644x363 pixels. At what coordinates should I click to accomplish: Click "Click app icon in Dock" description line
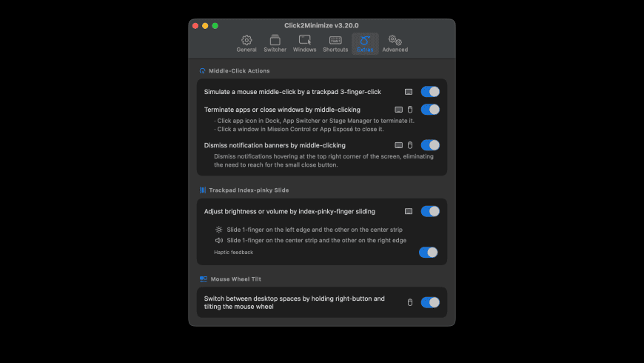[x=314, y=121]
